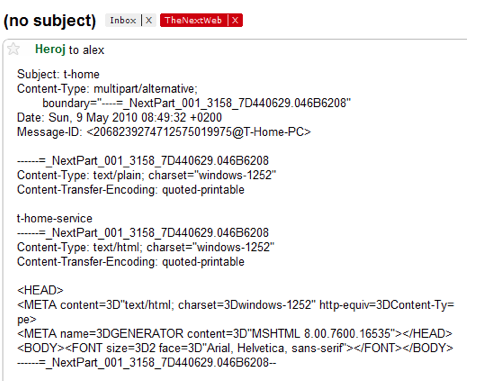
Task: Click the sender name Heroj
Action: (x=50, y=49)
